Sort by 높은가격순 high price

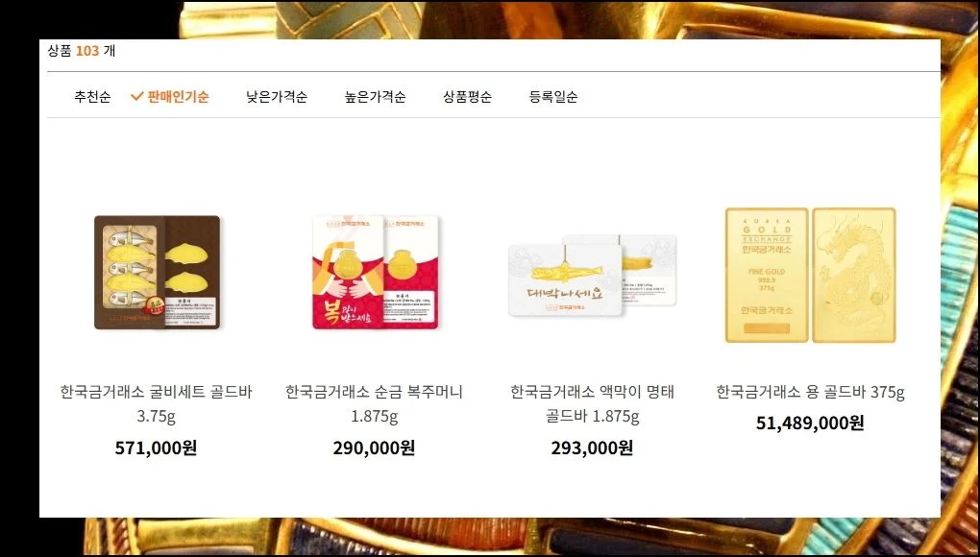pyautogui.click(x=375, y=97)
